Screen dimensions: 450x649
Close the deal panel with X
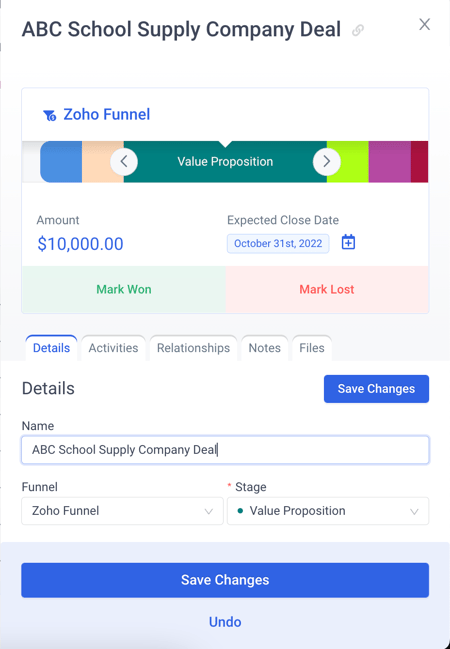point(424,24)
